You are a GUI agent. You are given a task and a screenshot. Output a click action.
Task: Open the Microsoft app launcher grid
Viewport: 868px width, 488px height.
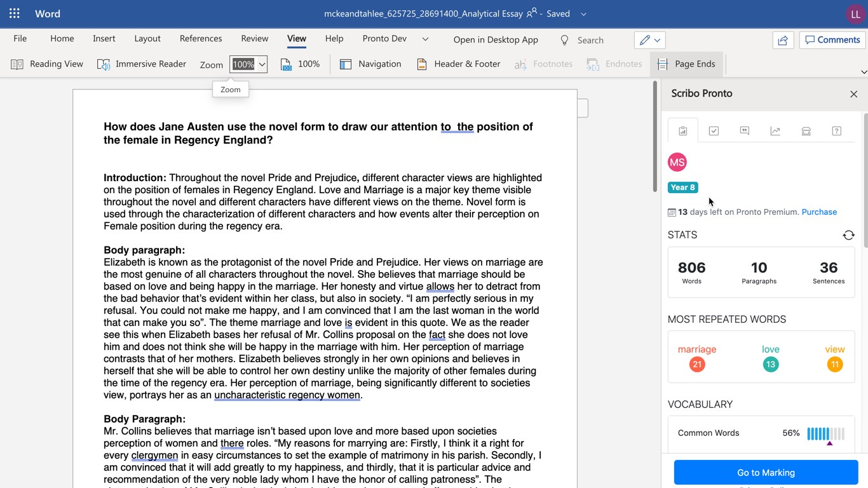[x=15, y=13]
